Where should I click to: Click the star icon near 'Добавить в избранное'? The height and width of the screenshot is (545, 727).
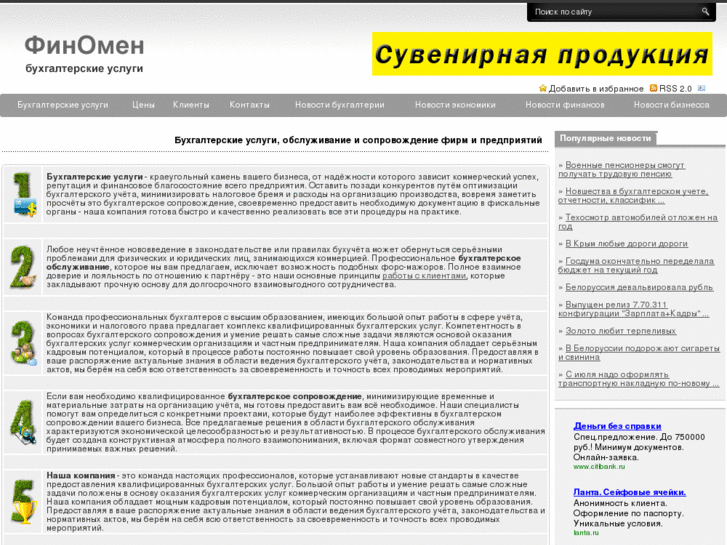click(x=543, y=88)
